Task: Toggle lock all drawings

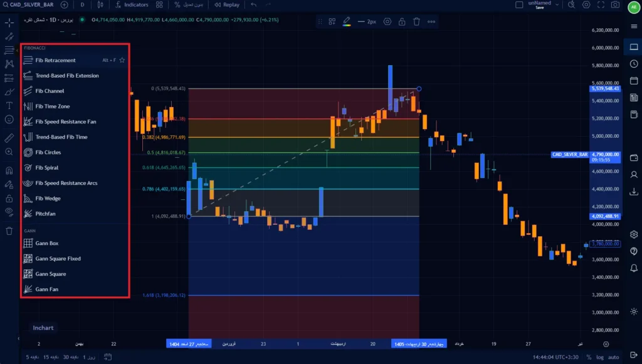Action: tap(9, 199)
